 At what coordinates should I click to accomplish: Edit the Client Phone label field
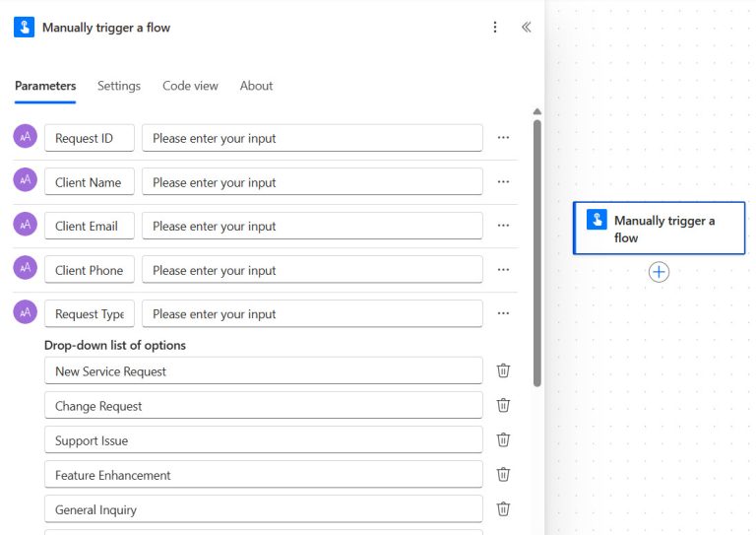[90, 270]
